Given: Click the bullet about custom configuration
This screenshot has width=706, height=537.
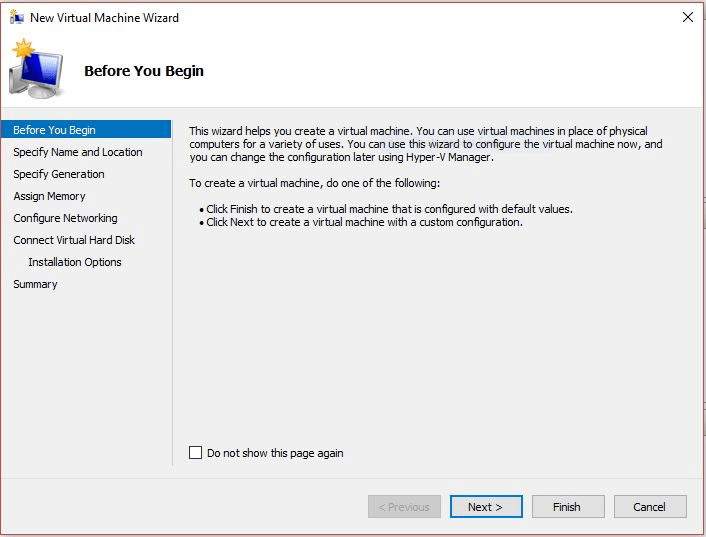Looking at the screenshot, I should coord(363,222).
